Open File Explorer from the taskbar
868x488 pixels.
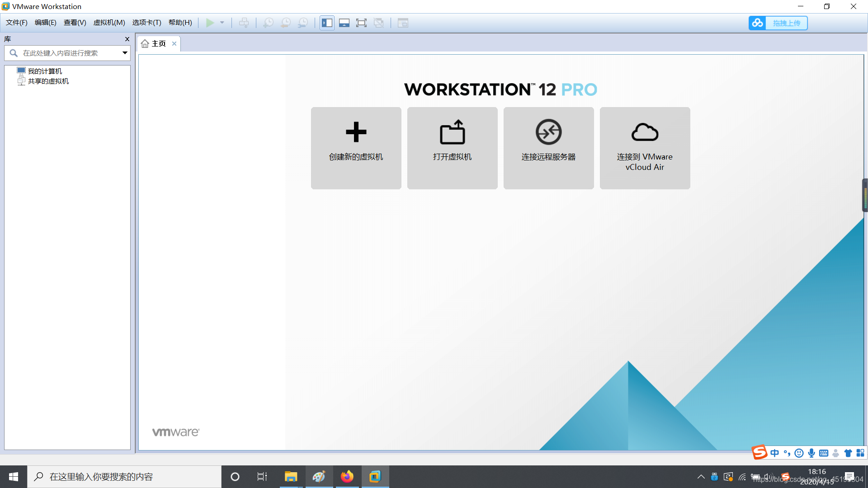[291, 477]
